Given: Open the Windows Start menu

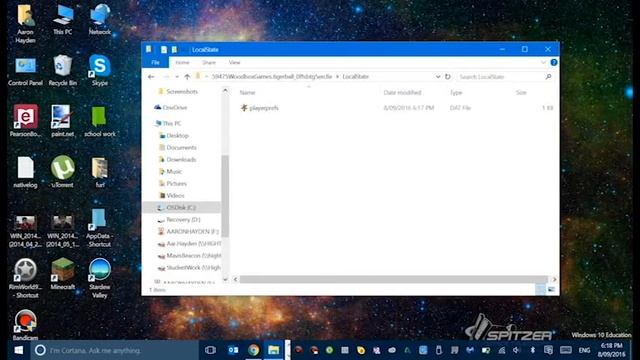Looking at the screenshot, I should click(18, 350).
